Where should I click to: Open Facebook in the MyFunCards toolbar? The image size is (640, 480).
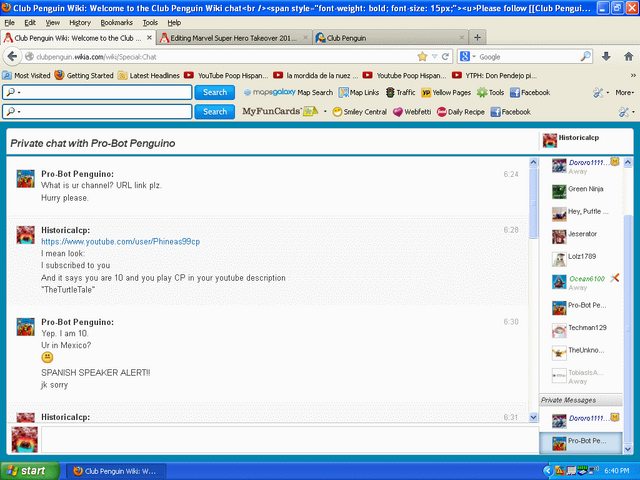[x=511, y=112]
